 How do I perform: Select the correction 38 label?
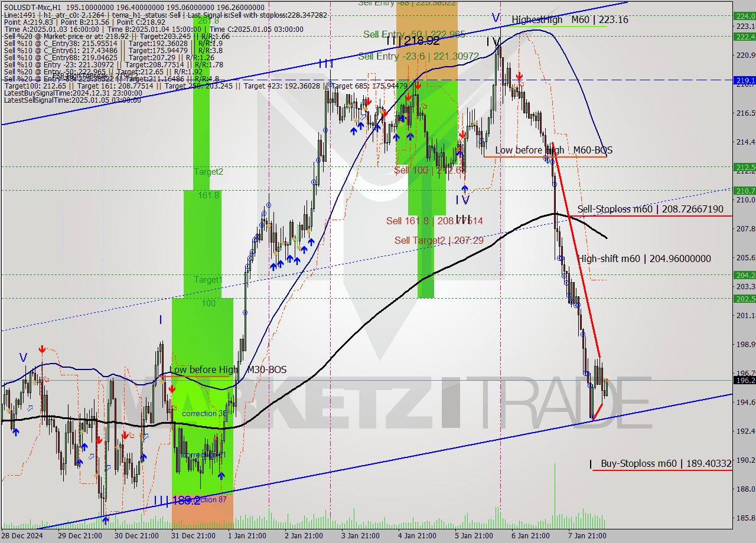[x=204, y=414]
